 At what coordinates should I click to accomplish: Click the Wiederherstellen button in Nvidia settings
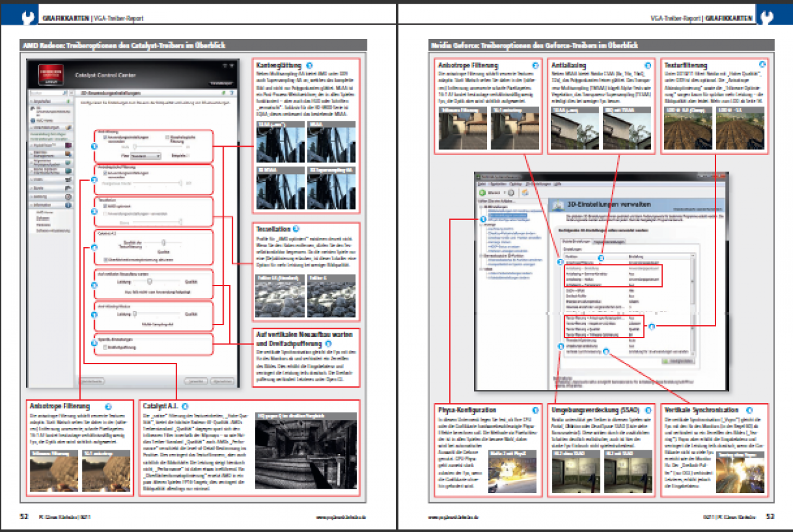pos(678,361)
